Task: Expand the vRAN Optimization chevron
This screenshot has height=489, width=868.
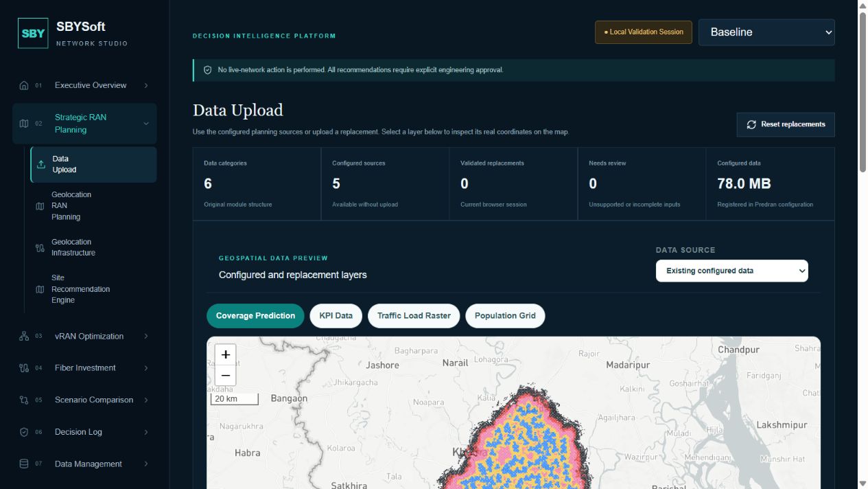Action: pos(146,337)
